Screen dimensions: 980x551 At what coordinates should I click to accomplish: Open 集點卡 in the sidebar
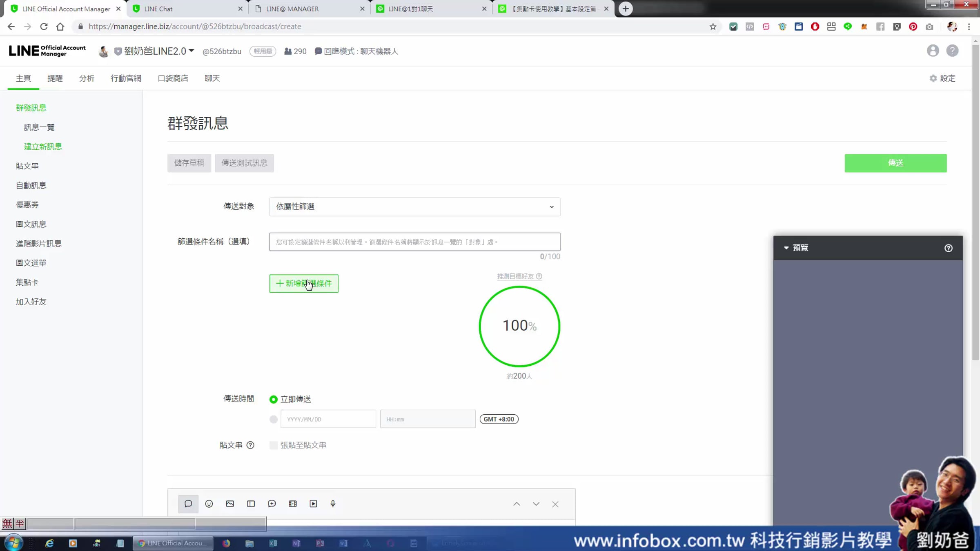tap(27, 282)
